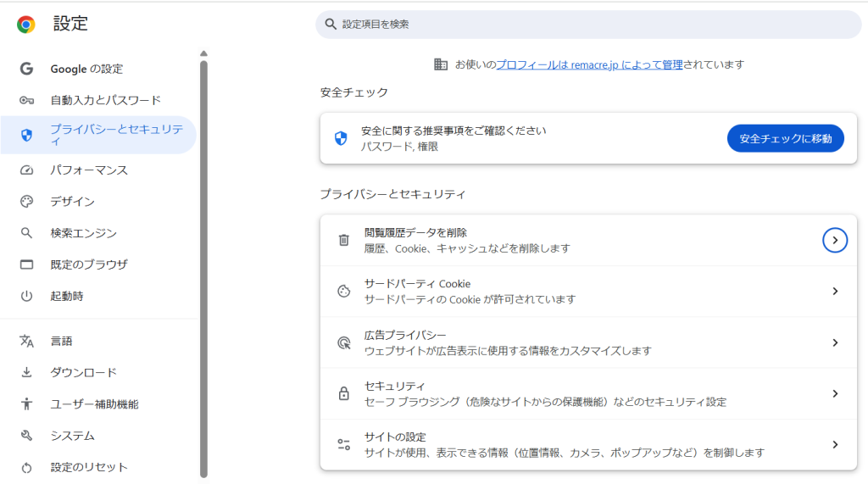
Task: Click the speedometer icon for パフォーマンス
Action: (26, 170)
